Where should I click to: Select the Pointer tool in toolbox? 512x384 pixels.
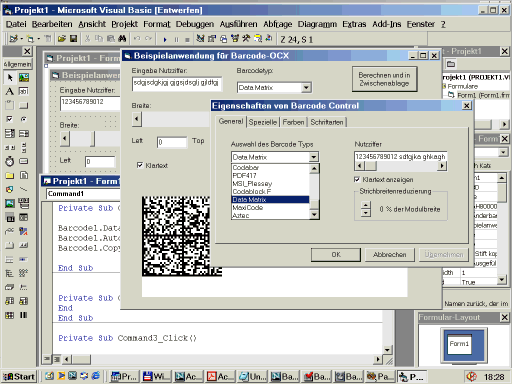[10, 77]
